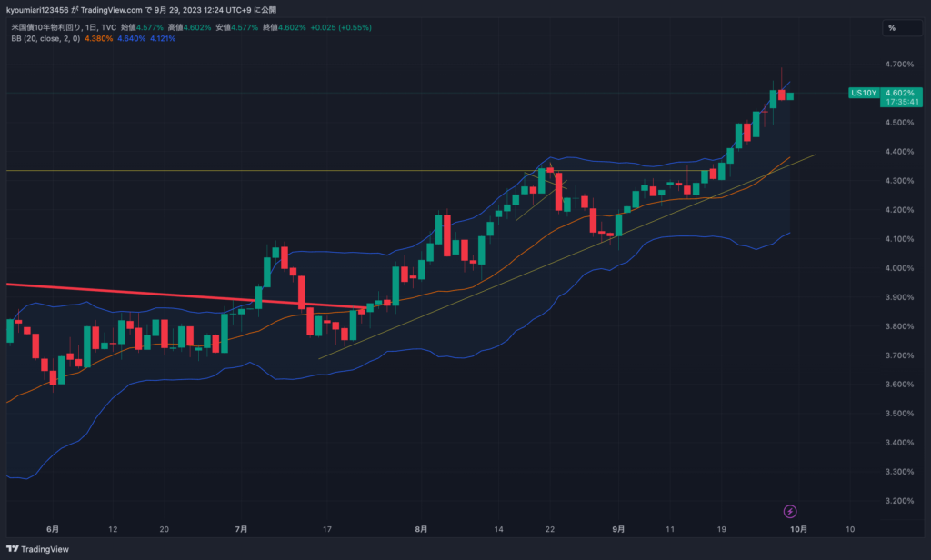
Task: Click the TradingView logo at bottom left
Action: click(x=37, y=549)
